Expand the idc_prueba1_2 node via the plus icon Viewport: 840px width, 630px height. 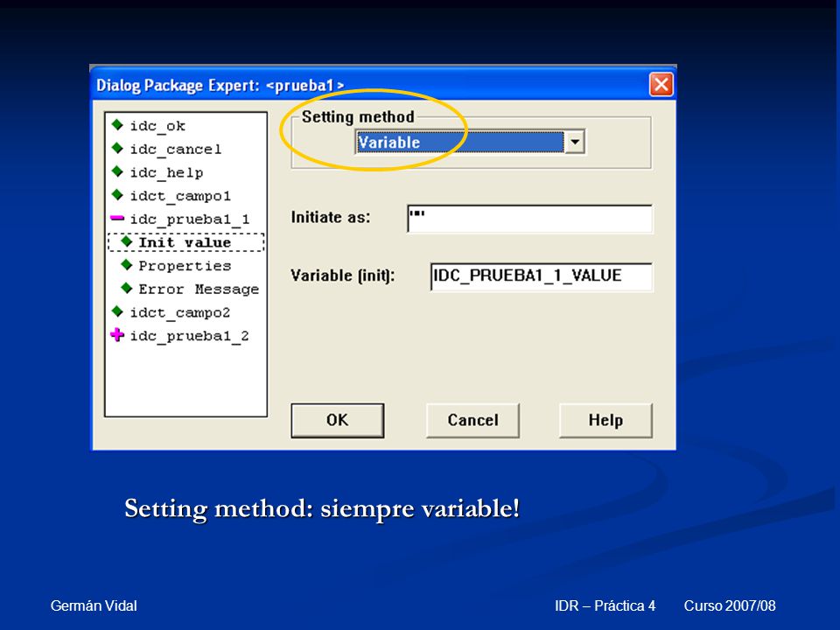pos(116,335)
